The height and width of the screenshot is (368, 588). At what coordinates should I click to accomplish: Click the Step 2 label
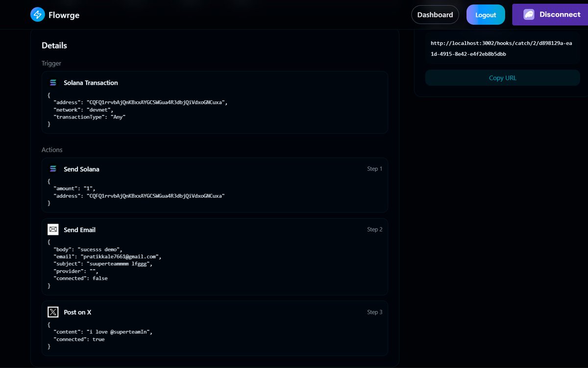(375, 230)
